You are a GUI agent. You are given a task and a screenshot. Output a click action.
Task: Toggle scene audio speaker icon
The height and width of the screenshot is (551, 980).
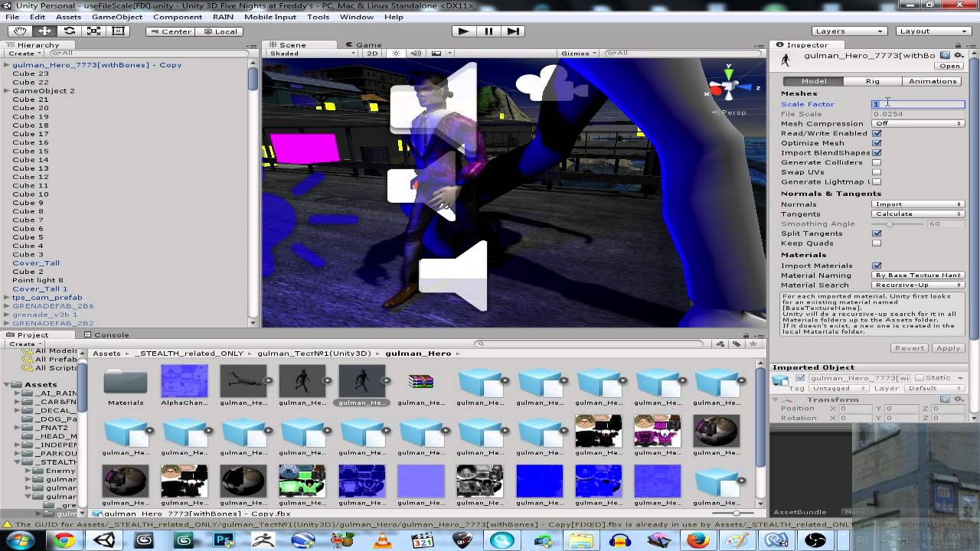click(416, 54)
